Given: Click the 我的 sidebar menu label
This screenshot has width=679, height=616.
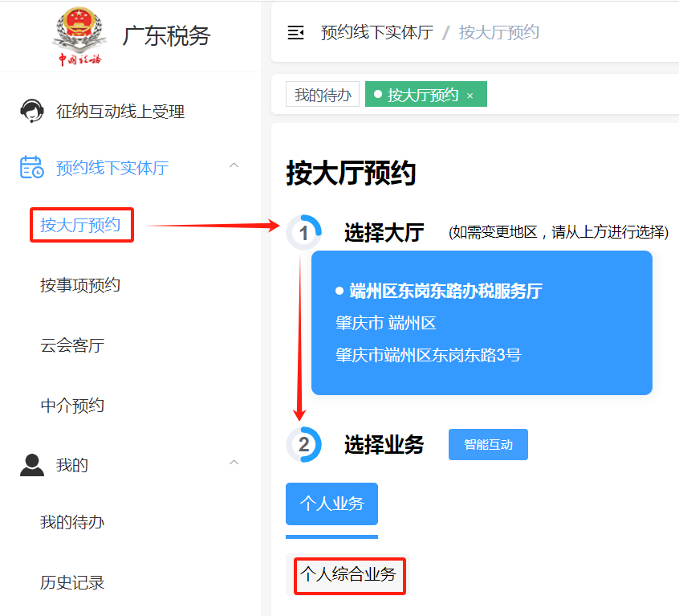Looking at the screenshot, I should (72, 465).
